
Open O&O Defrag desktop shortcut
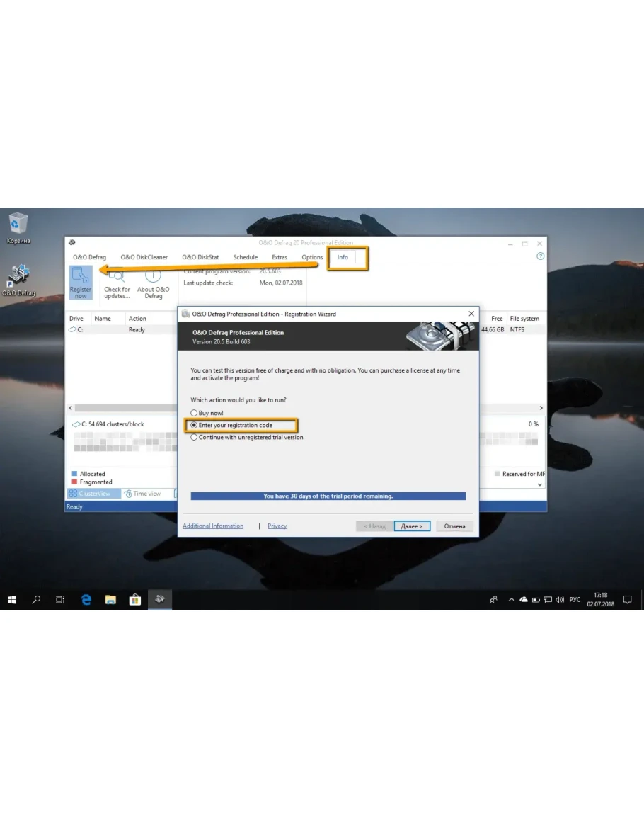coord(18,279)
